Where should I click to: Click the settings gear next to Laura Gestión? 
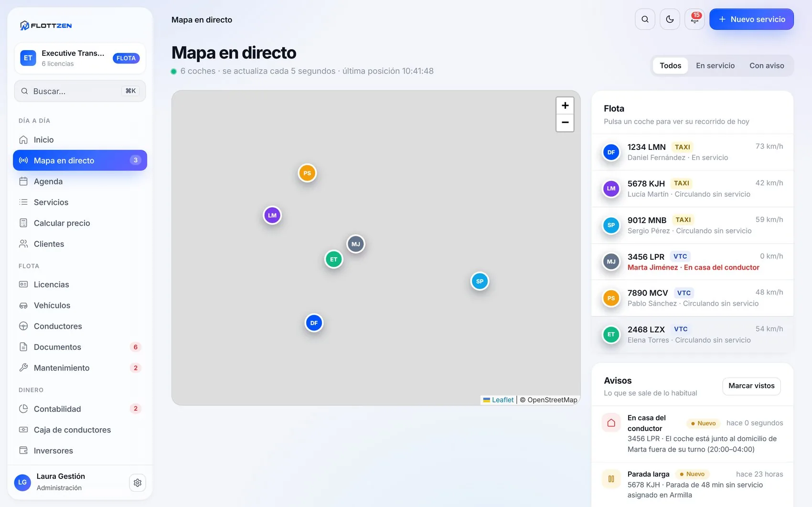click(x=138, y=483)
